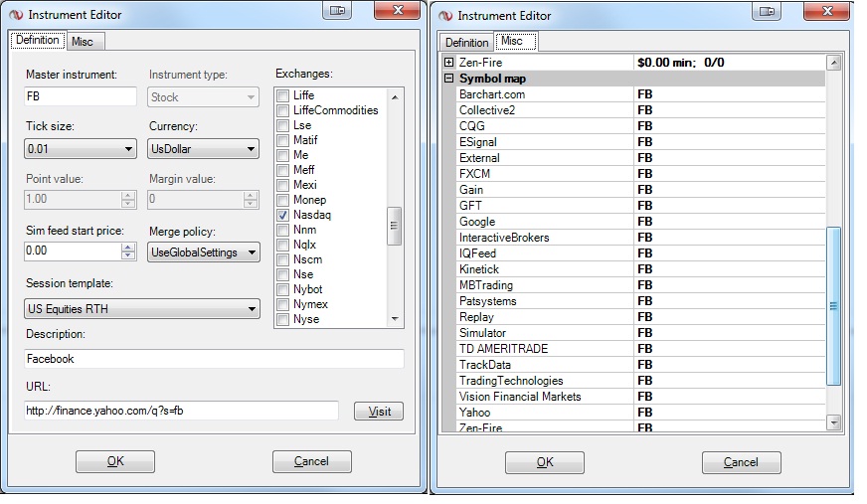The width and height of the screenshot is (867, 504).
Task: Select the Barchart.com symbol map row
Action: point(641,94)
